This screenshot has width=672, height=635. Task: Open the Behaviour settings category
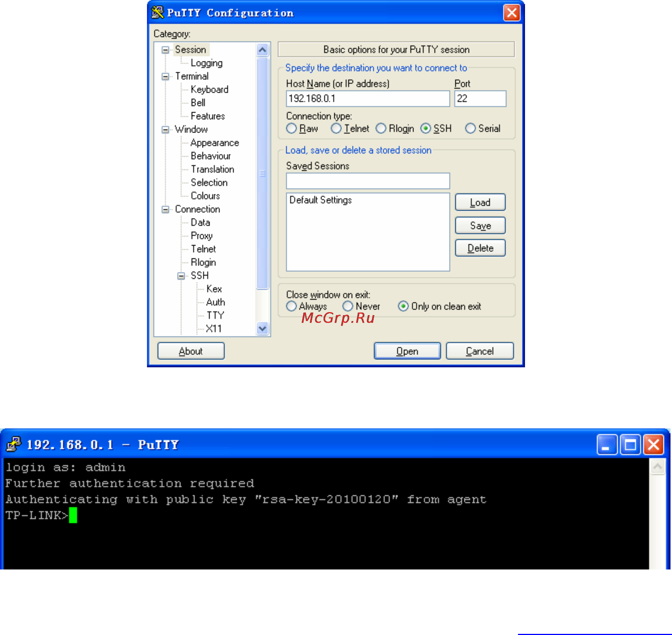211,156
